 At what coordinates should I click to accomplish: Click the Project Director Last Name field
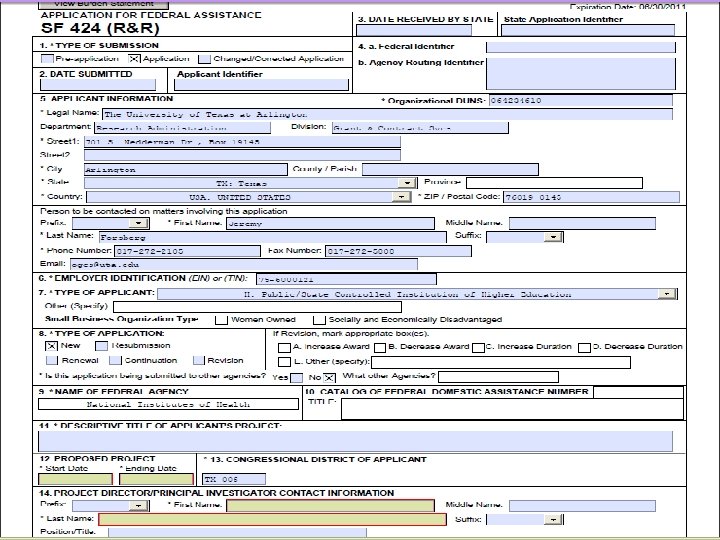[273, 519]
